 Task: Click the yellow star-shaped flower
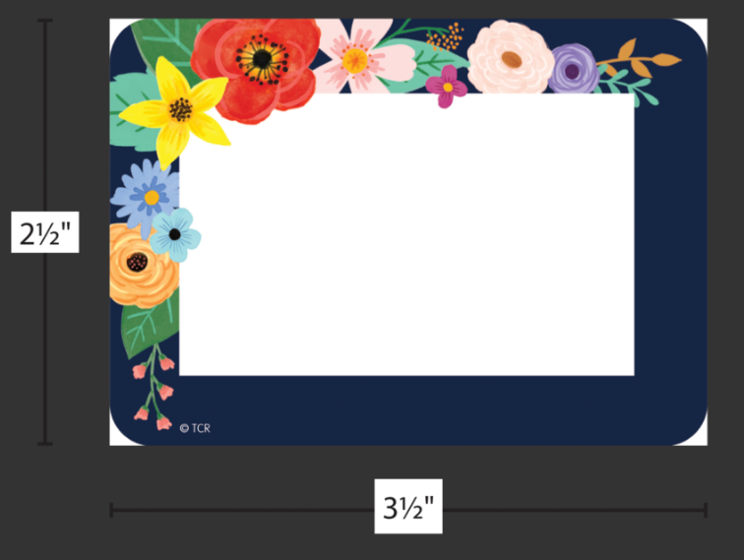pyautogui.click(x=176, y=112)
